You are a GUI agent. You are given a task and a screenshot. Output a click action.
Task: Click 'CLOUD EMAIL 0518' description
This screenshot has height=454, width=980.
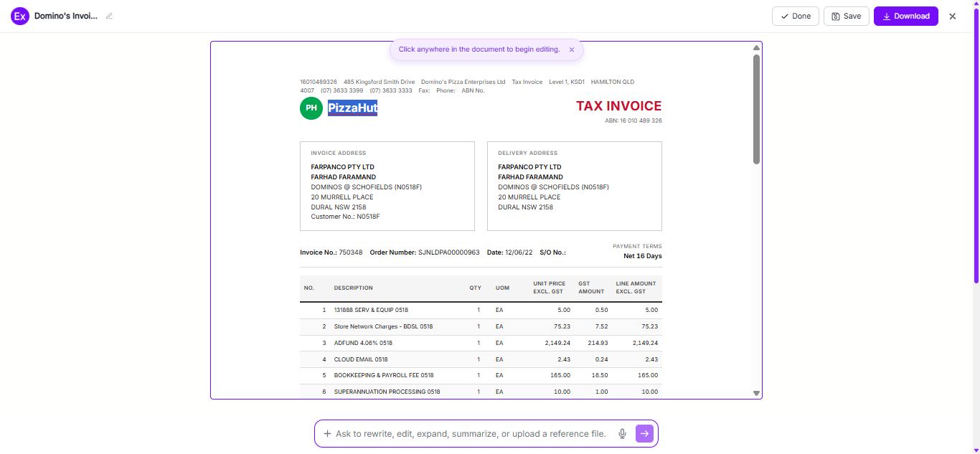pyautogui.click(x=361, y=359)
